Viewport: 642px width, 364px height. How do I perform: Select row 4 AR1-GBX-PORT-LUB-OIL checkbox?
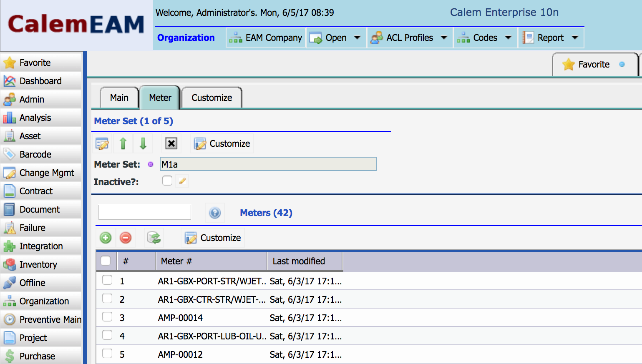click(107, 335)
